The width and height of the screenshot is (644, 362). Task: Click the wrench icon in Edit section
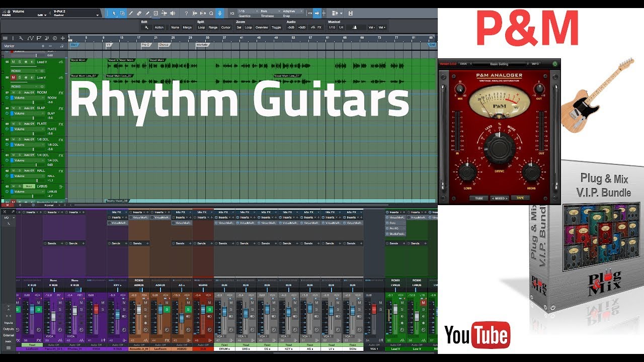pos(146,28)
